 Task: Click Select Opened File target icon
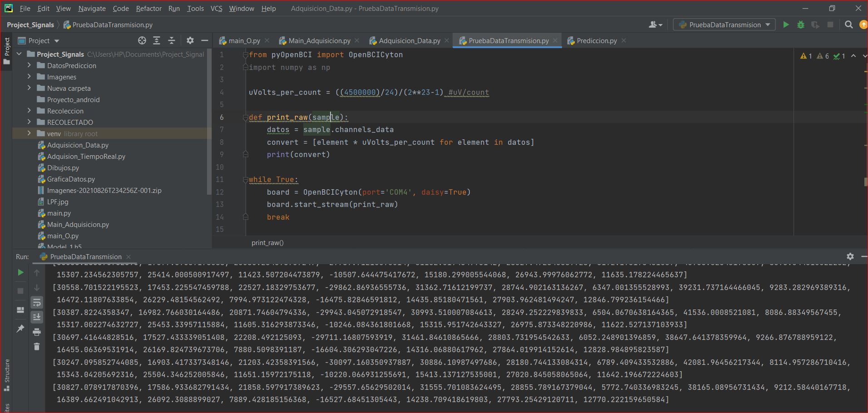tap(142, 41)
